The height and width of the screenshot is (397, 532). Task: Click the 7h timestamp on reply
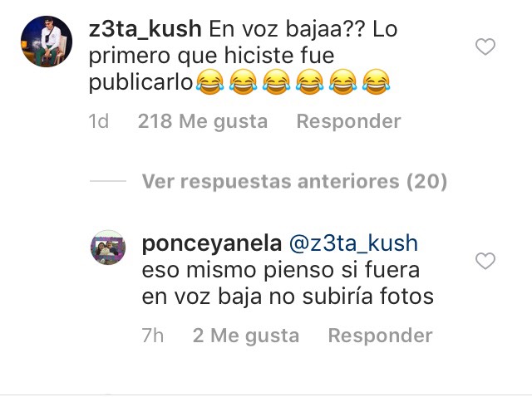153,336
